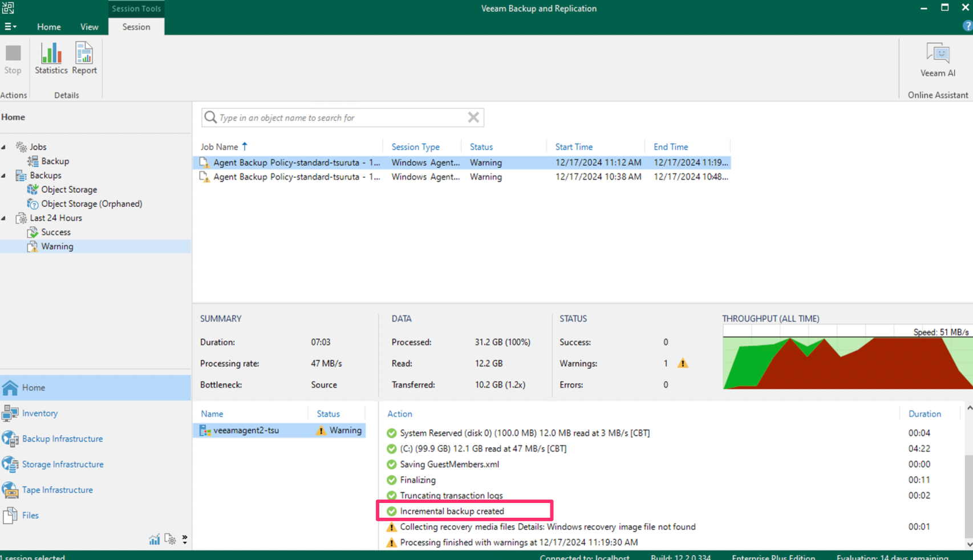Click the Connected to: localhost status bar text

click(585, 557)
